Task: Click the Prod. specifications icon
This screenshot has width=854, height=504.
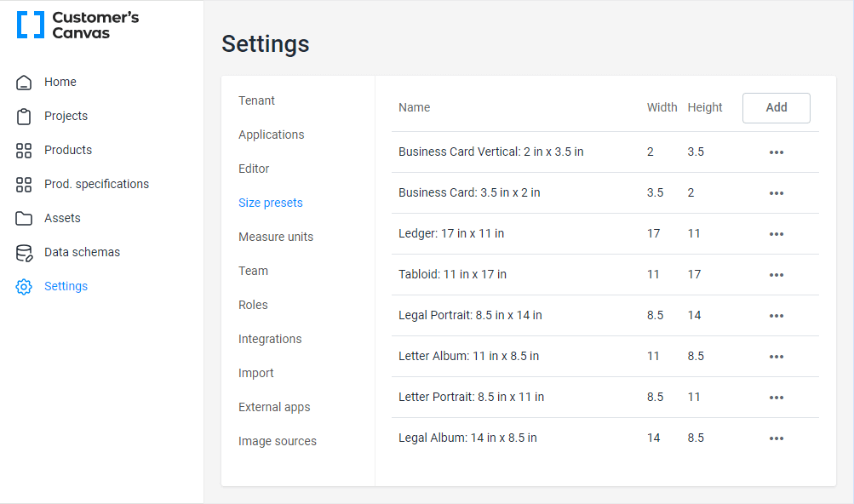Action: (24, 185)
